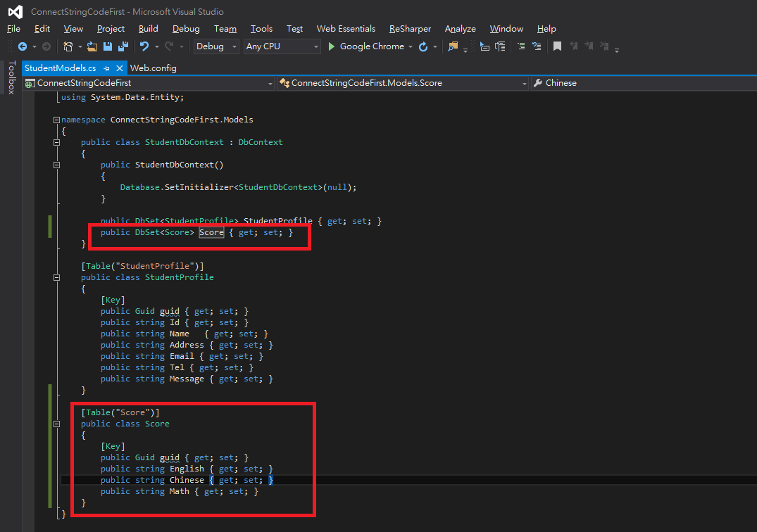The width and height of the screenshot is (757, 532).
Task: Uncomment the selected lines icon
Action: [x=537, y=46]
